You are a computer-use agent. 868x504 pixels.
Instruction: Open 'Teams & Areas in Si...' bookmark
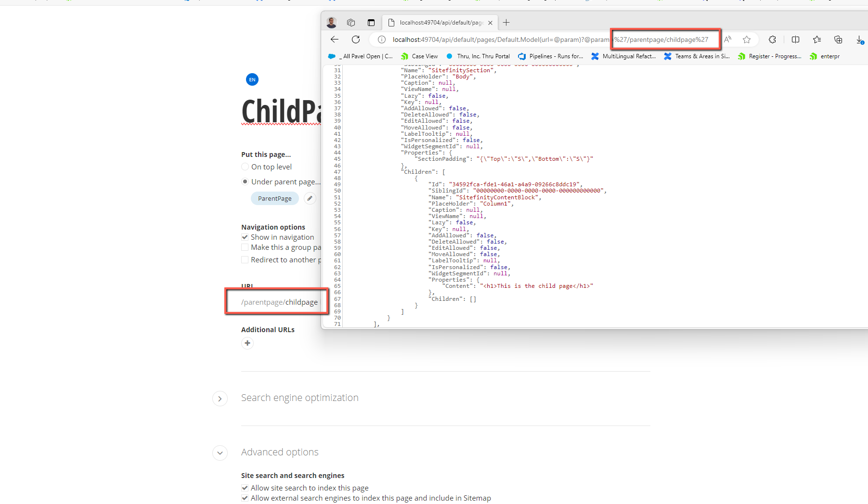click(697, 56)
